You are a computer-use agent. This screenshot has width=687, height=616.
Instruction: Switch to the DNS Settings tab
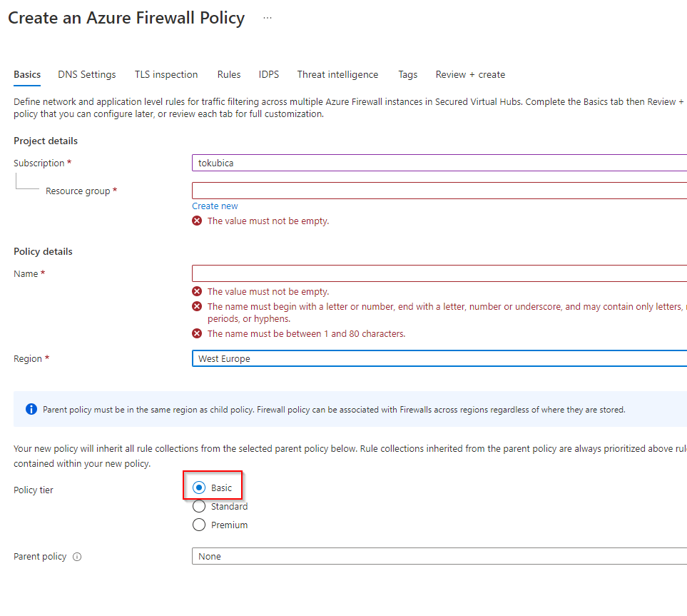(87, 75)
